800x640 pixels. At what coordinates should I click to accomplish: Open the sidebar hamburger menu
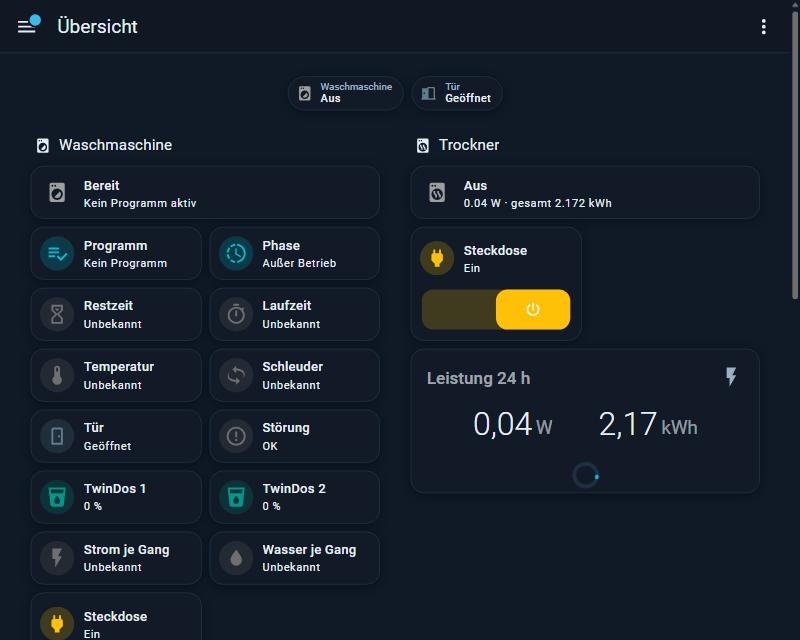[x=27, y=27]
